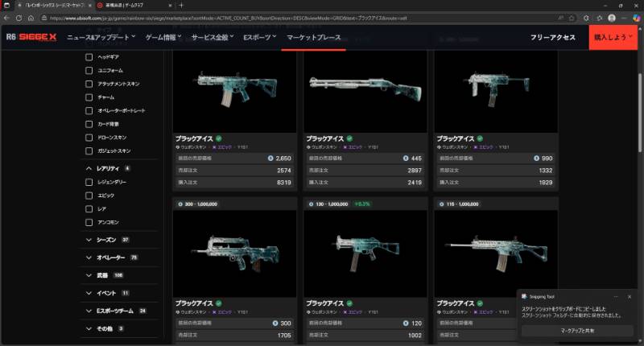This screenshot has height=346, width=644.
Task: Click the R6 Siege X logo
Action: pos(31,37)
